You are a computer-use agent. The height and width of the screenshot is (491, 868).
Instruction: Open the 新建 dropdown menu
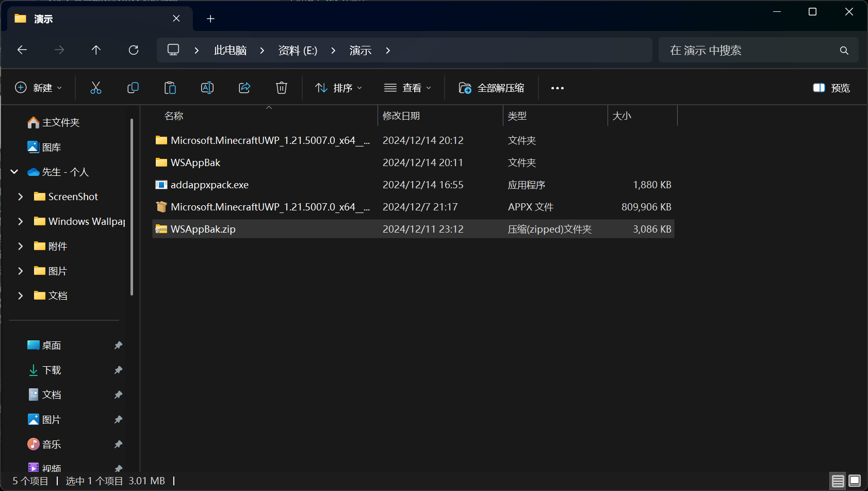[39, 88]
